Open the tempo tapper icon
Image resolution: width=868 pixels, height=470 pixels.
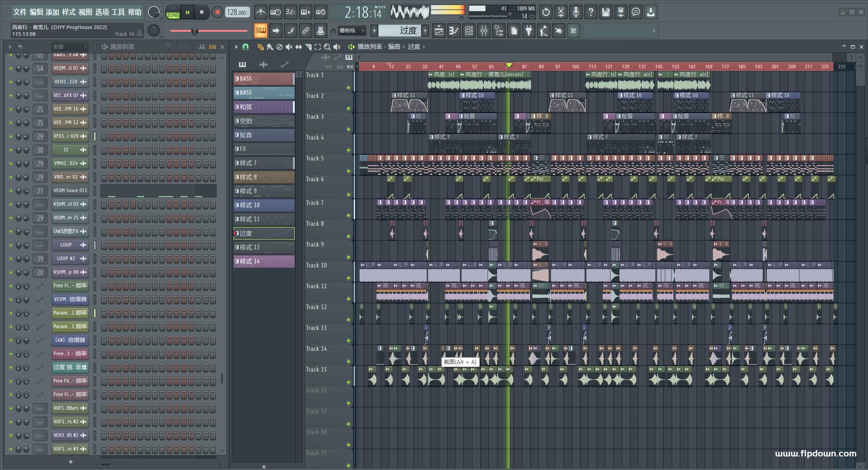[544, 31]
